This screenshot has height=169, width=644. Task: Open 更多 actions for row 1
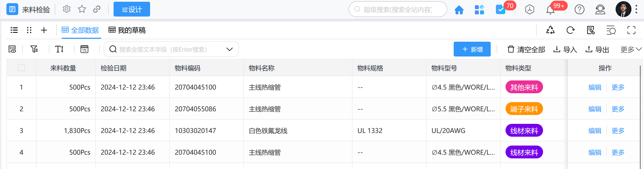click(x=618, y=87)
